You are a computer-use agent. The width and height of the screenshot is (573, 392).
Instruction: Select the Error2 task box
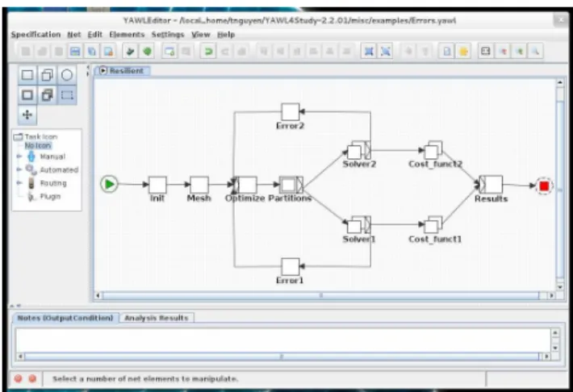[x=291, y=112]
